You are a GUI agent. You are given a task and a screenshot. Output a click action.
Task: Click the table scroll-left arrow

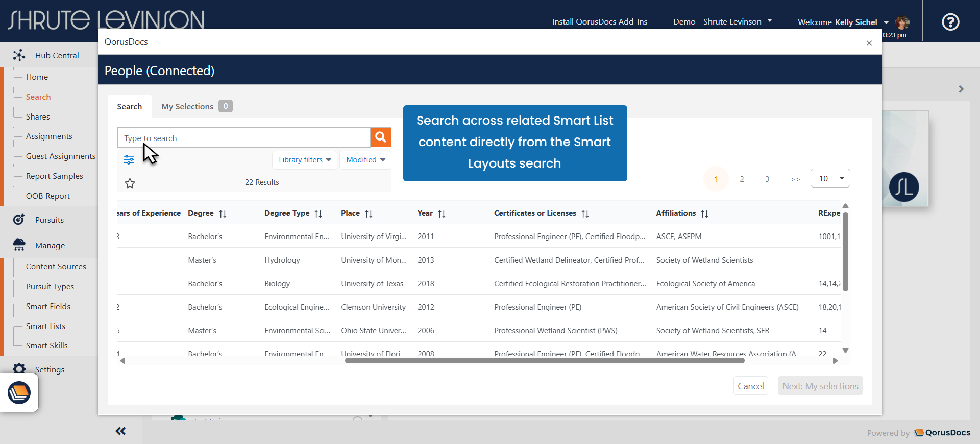tap(122, 361)
